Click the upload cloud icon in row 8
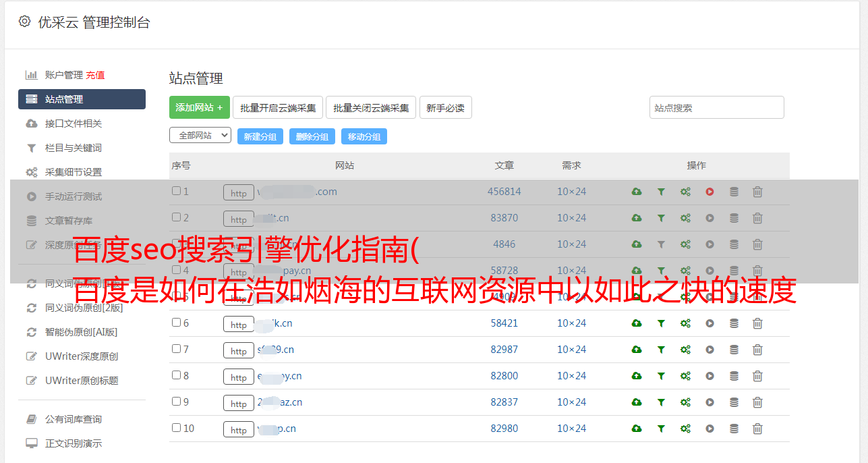Screen dimensions: 868x463 637,376
